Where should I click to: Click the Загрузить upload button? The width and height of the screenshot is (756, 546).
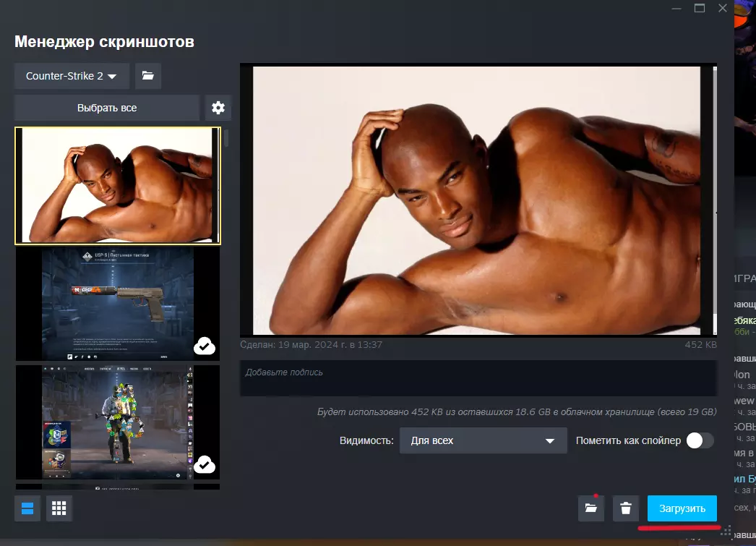tap(682, 508)
